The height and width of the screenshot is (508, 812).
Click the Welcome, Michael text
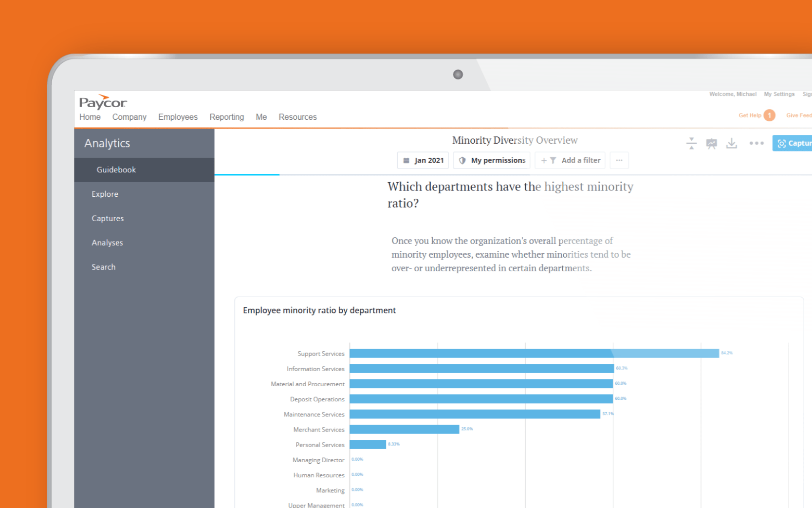733,94
